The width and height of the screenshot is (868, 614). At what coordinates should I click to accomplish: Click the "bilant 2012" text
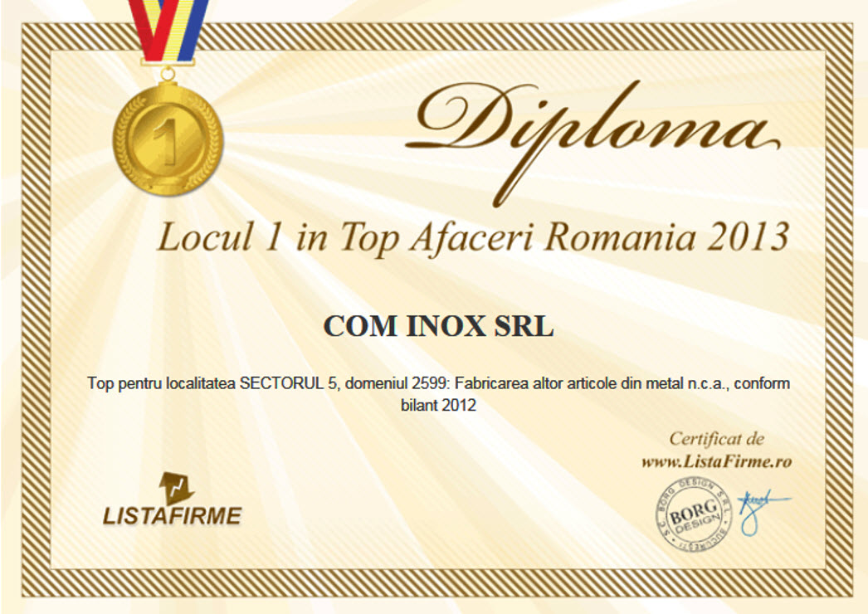438,405
